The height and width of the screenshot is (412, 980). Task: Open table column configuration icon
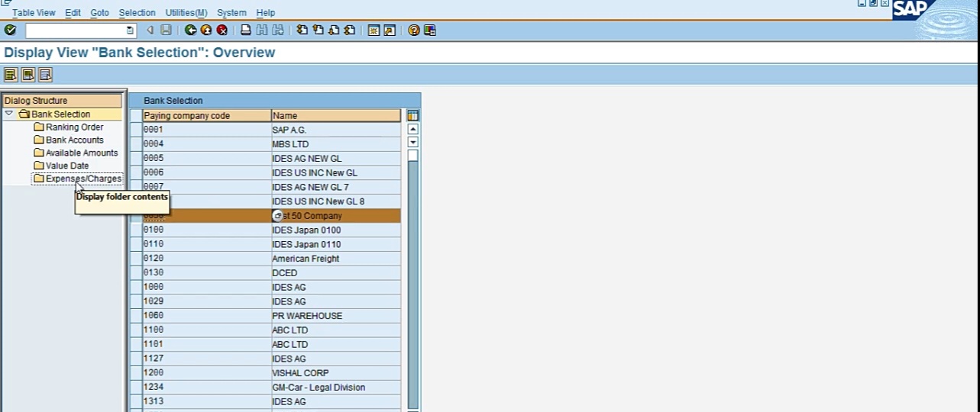413,116
